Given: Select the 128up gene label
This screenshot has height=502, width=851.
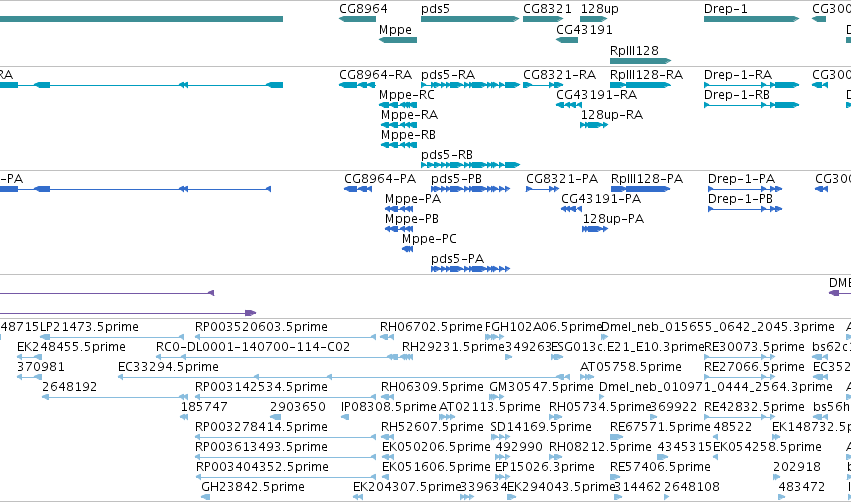Looking at the screenshot, I should pyautogui.click(x=600, y=9).
